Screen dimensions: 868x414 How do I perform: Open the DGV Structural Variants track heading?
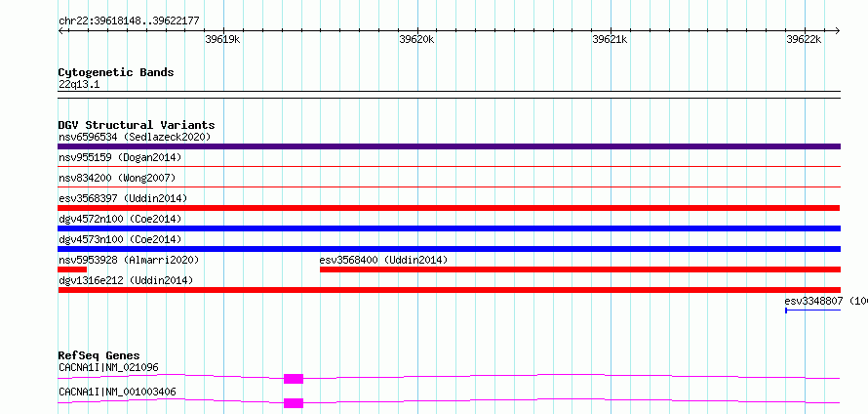point(137,125)
